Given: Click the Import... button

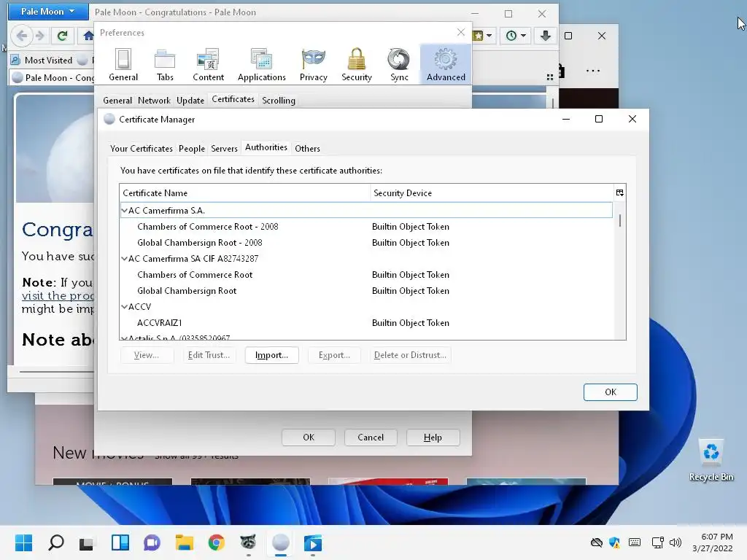Looking at the screenshot, I should (271, 355).
